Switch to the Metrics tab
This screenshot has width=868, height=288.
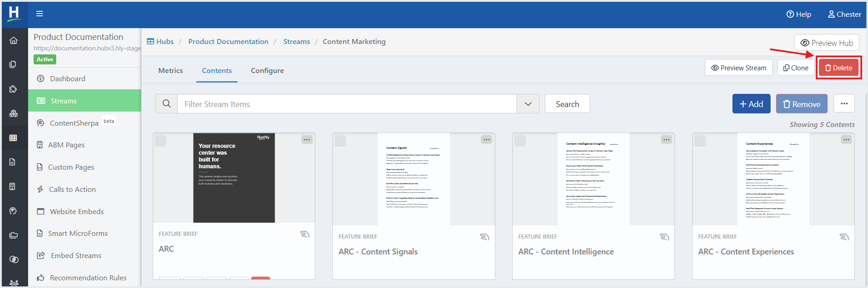pyautogui.click(x=170, y=70)
